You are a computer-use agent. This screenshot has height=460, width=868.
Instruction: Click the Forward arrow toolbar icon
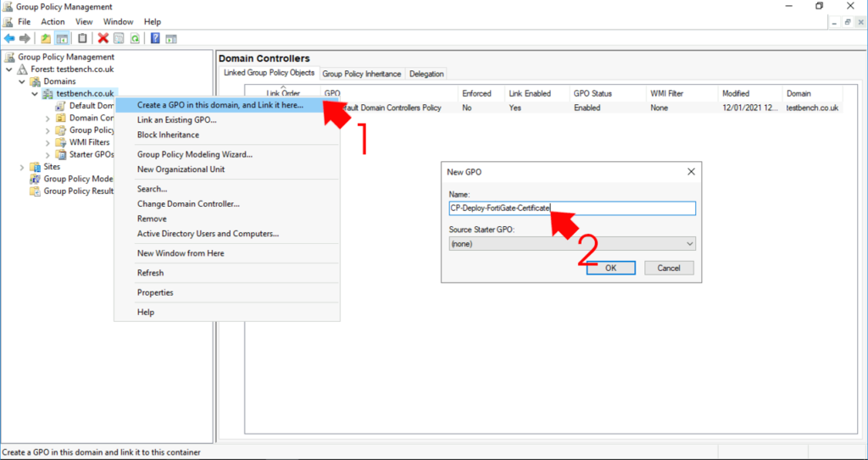[25, 38]
